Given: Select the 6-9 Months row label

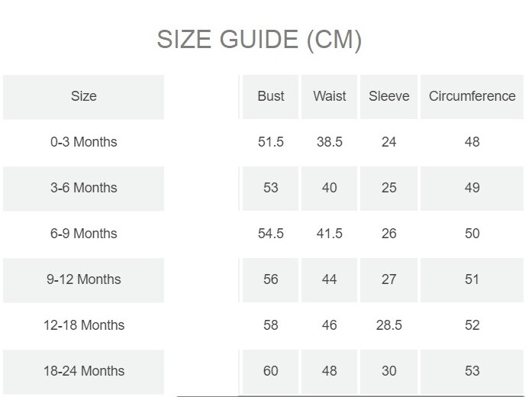Looking at the screenshot, I should 84,234.
